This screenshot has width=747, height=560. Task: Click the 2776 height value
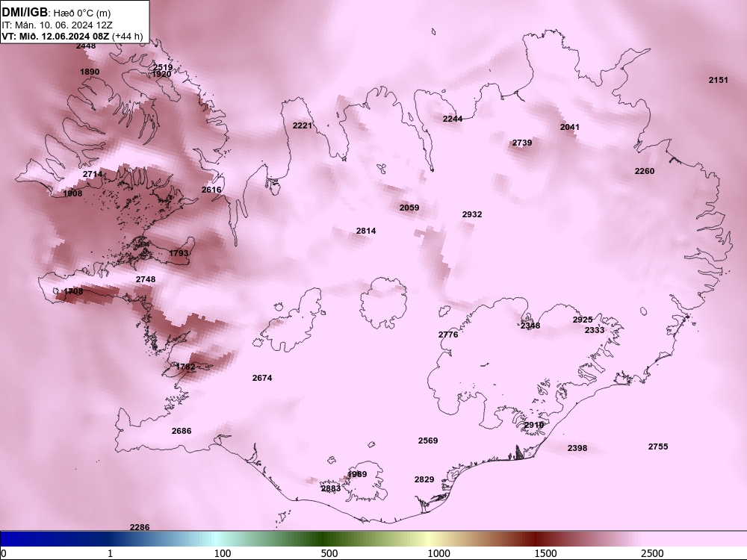pos(448,335)
